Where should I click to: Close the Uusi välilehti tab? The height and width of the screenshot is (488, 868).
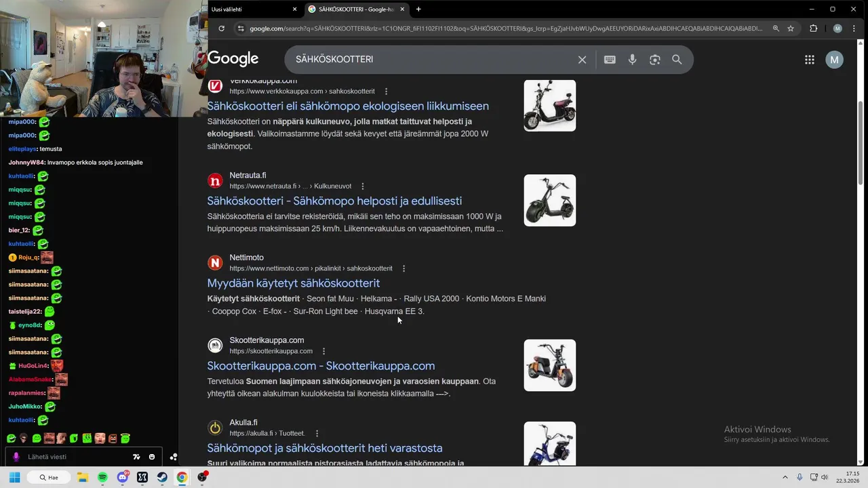point(294,9)
